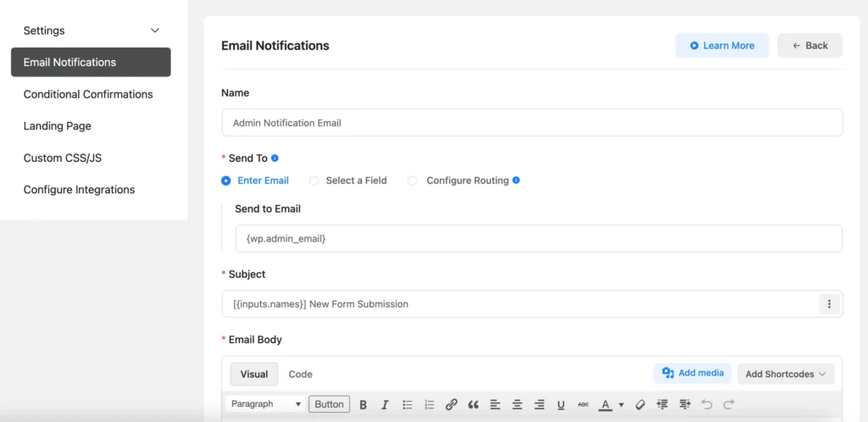The height and width of the screenshot is (422, 868).
Task: Insert a hyperlink with the link icon
Action: (x=451, y=404)
